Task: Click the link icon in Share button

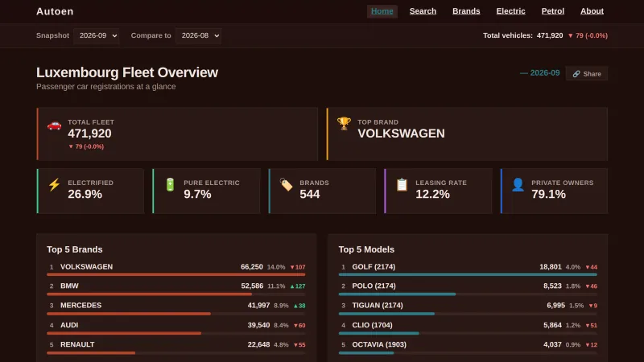Action: 576,74
